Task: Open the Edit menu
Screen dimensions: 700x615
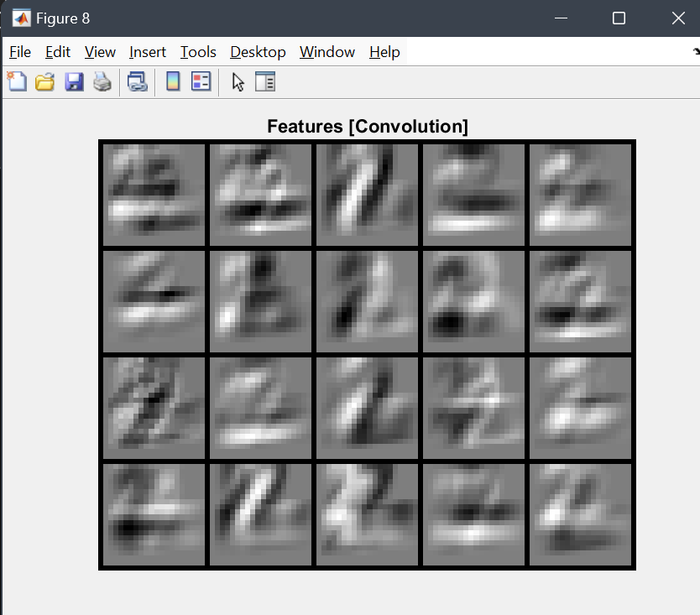Action: point(58,52)
